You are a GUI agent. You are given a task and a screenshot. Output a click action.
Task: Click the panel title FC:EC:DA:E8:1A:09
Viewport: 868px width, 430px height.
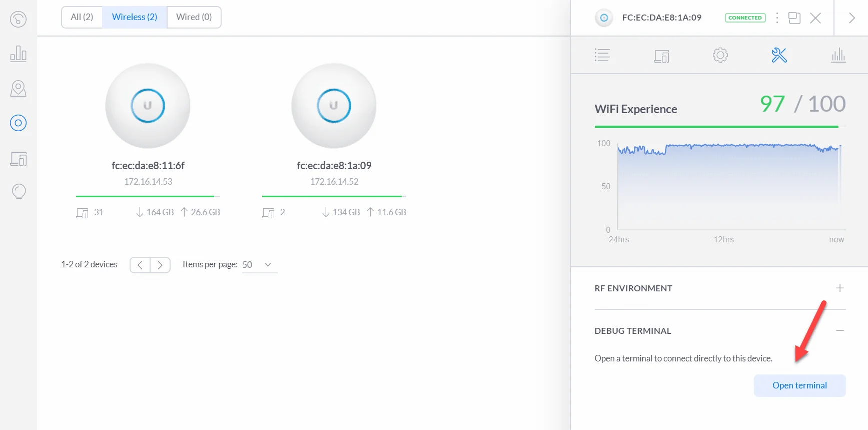pyautogui.click(x=661, y=18)
